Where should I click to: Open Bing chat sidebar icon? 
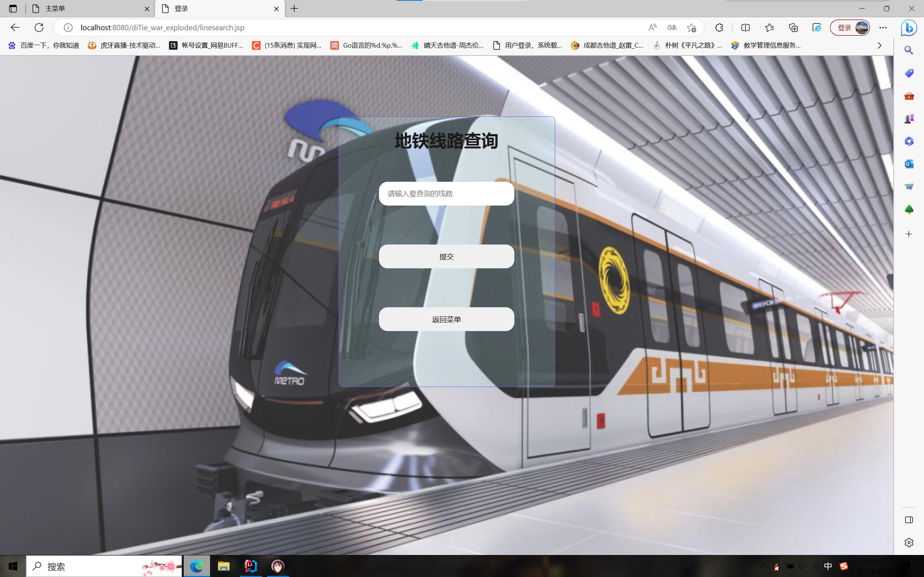909,27
